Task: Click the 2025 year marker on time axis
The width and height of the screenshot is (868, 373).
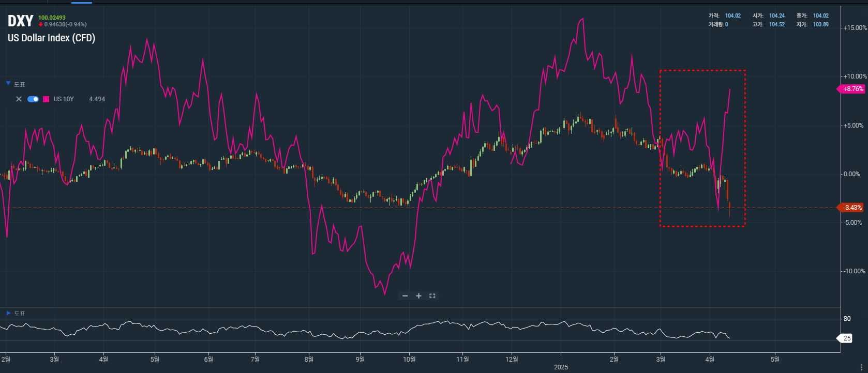Action: click(x=561, y=367)
